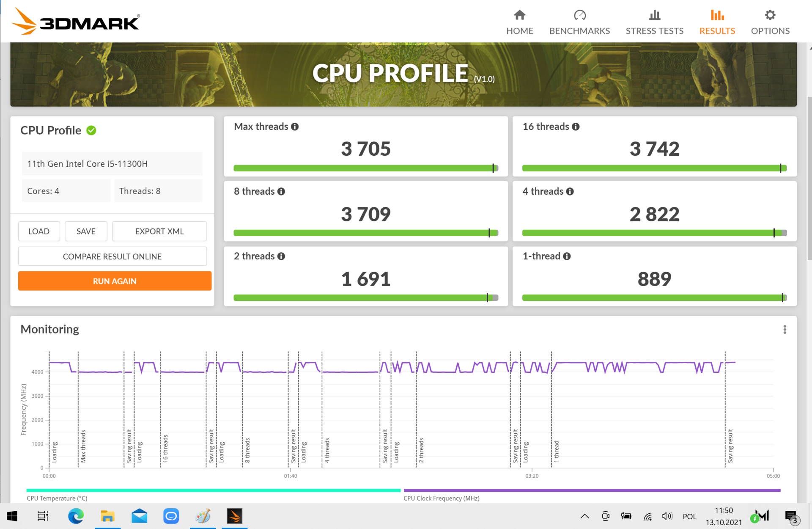Show hidden tray icons chevron
This screenshot has width=812, height=529.
pos(584,516)
